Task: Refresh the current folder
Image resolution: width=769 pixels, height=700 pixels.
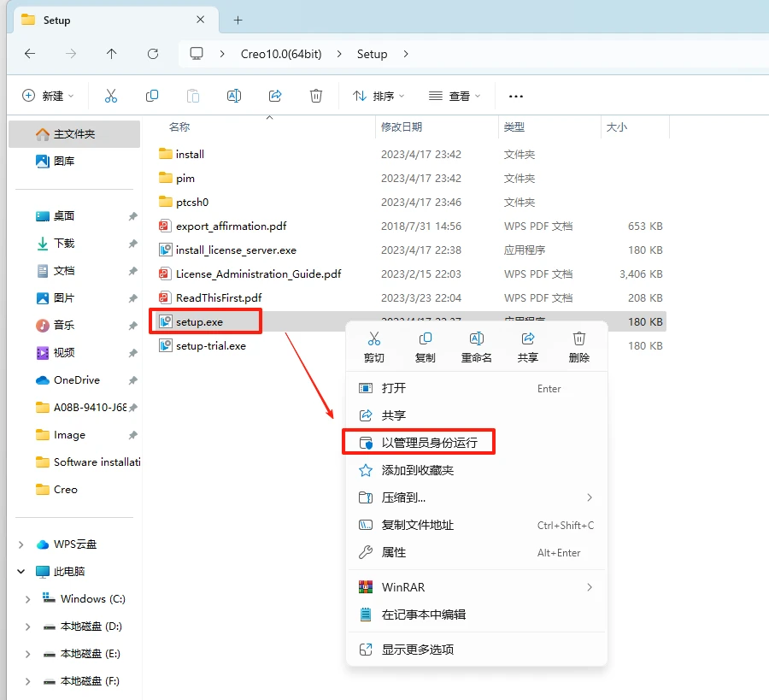Action: pos(153,54)
